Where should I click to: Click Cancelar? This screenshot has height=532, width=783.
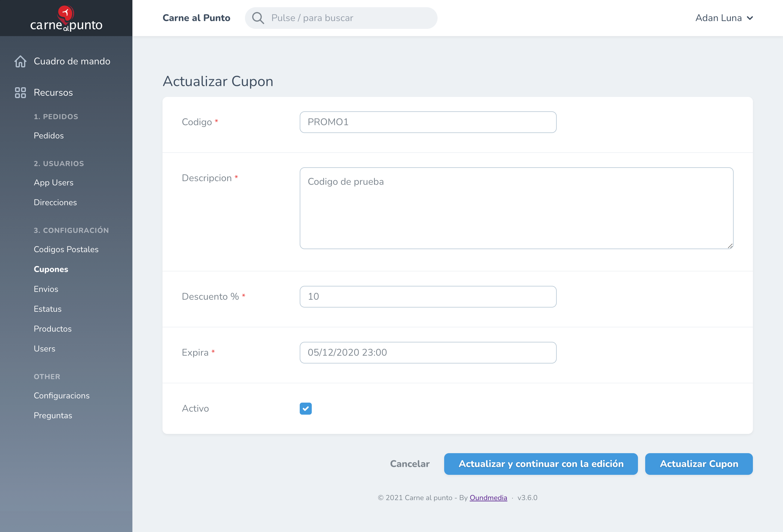(x=410, y=464)
